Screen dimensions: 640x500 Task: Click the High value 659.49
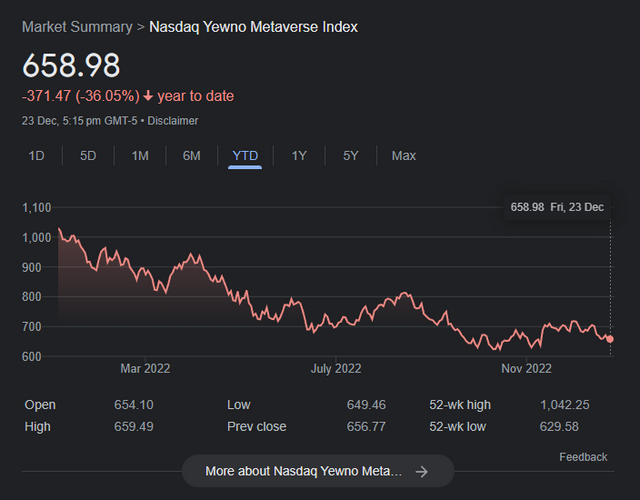coord(134,427)
